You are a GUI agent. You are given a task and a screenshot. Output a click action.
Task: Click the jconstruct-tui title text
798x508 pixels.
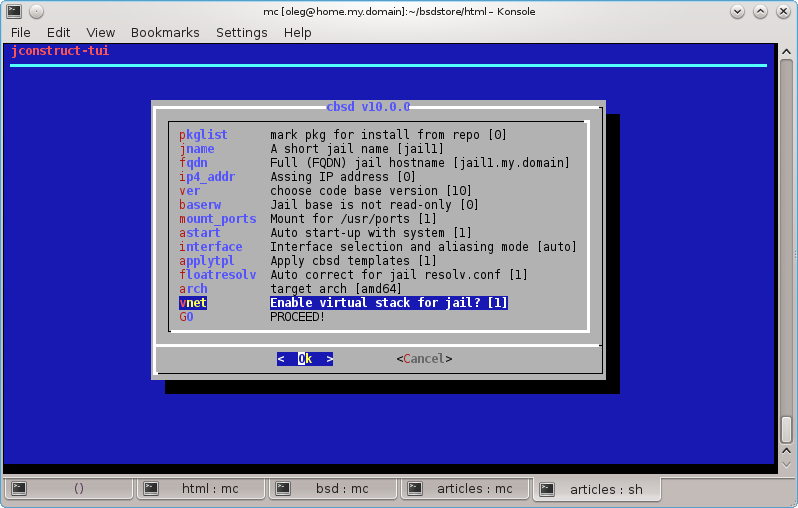click(x=60, y=51)
